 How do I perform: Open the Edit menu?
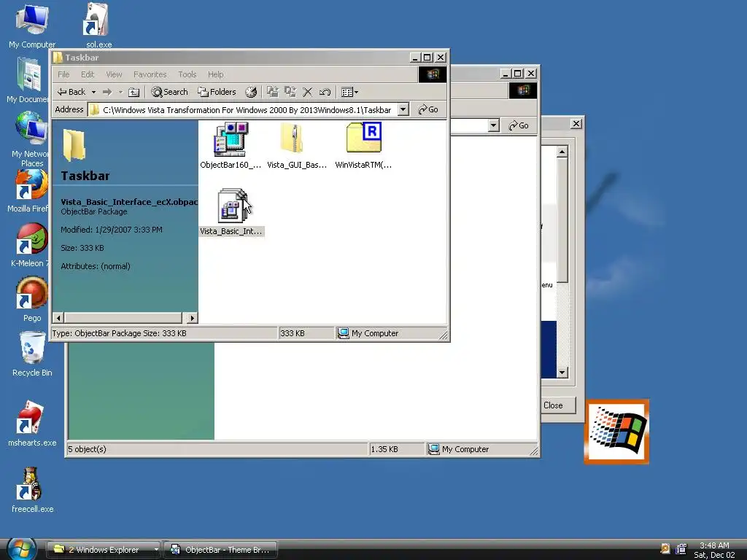point(88,74)
